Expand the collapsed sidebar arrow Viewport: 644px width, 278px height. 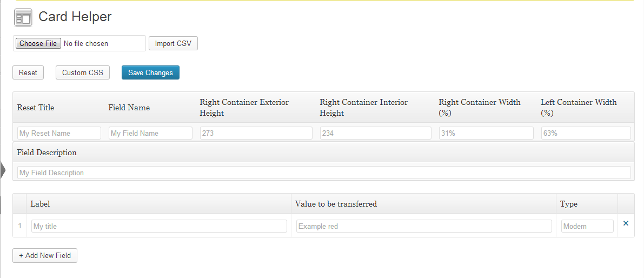[x=3, y=170]
